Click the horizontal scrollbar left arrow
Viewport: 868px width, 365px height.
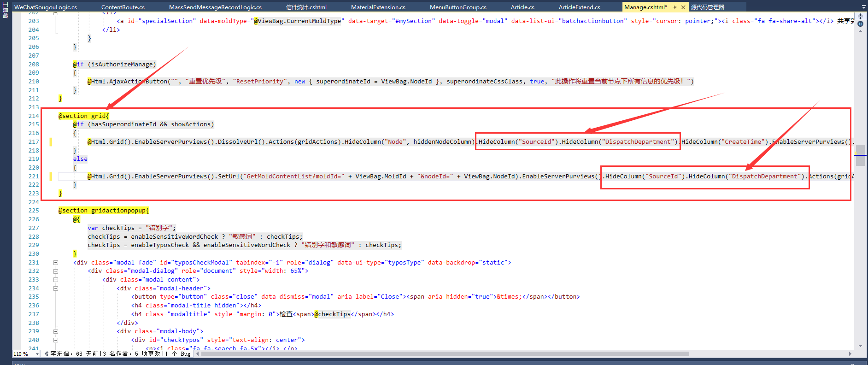click(198, 354)
